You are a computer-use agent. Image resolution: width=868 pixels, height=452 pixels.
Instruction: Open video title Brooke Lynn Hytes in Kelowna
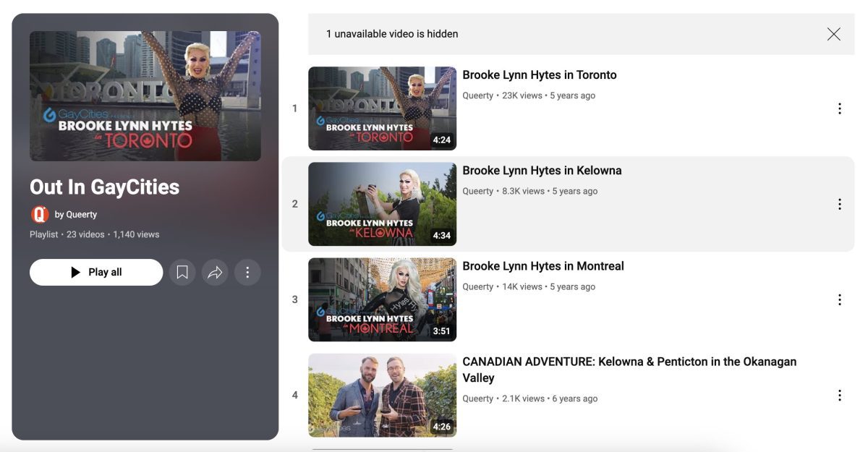pyautogui.click(x=542, y=171)
